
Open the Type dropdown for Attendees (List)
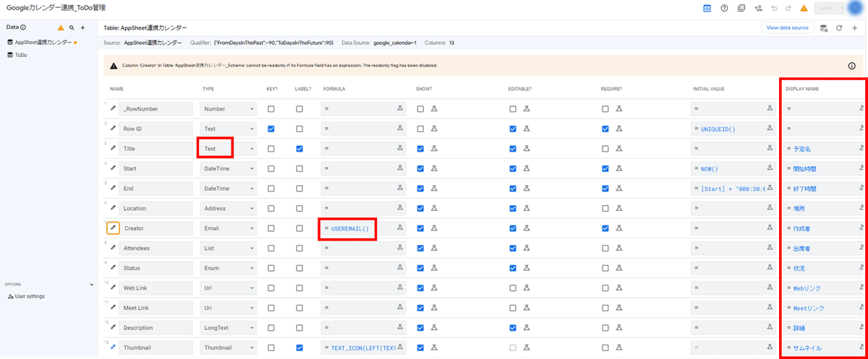pos(229,248)
